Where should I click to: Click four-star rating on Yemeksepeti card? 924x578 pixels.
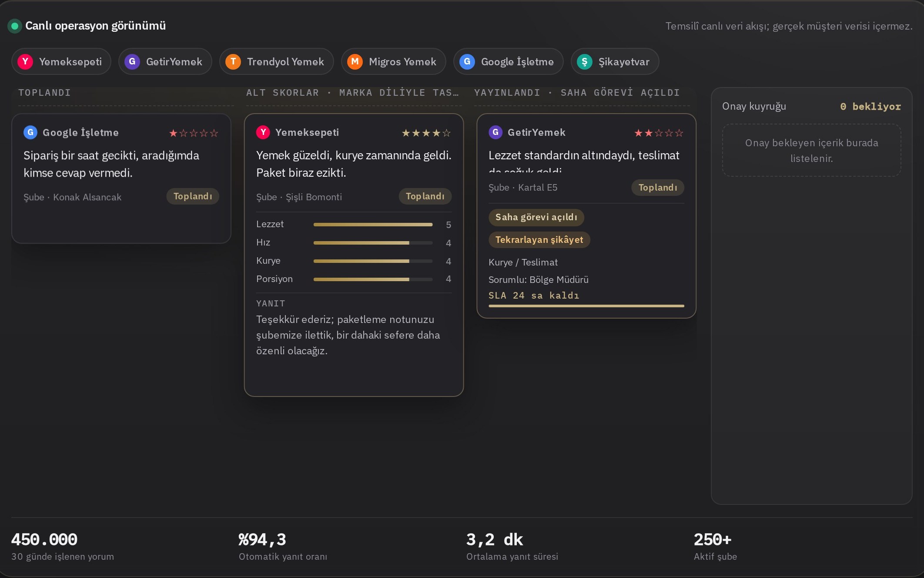click(x=426, y=133)
